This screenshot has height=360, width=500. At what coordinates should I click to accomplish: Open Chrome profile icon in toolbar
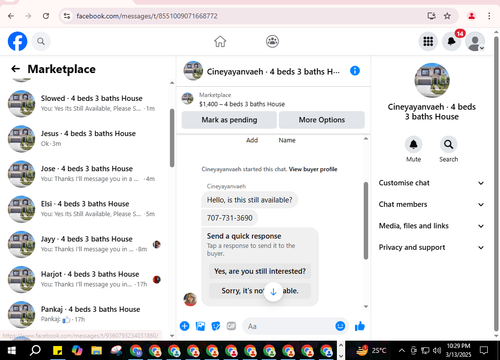(x=471, y=16)
